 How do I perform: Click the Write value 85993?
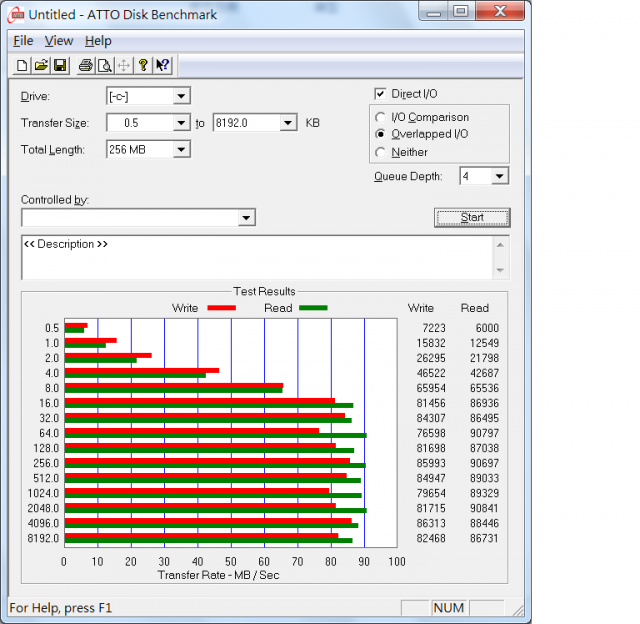click(431, 463)
